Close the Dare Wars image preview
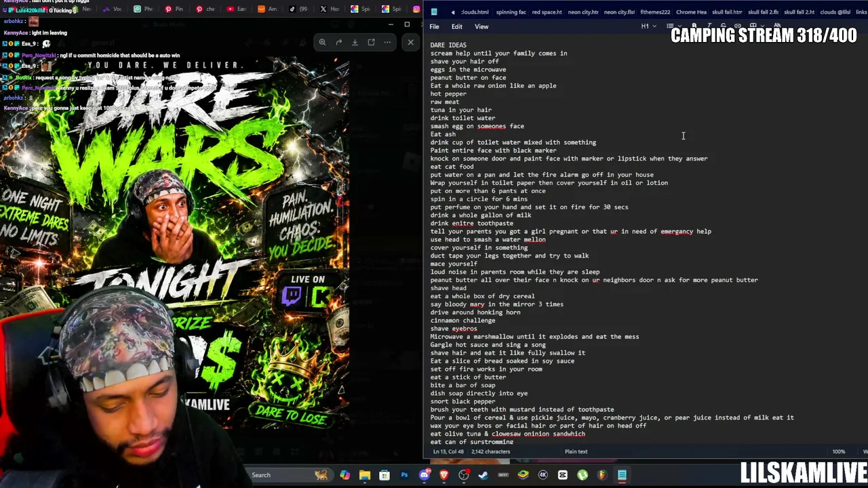This screenshot has height=488, width=868. 410,42
